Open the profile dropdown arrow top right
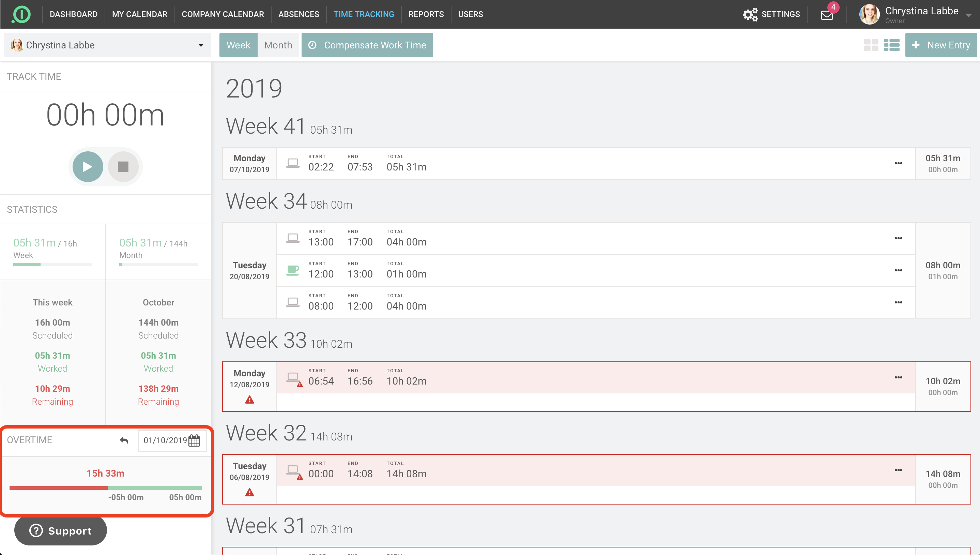Screen dimensions: 980x555 tap(968, 15)
